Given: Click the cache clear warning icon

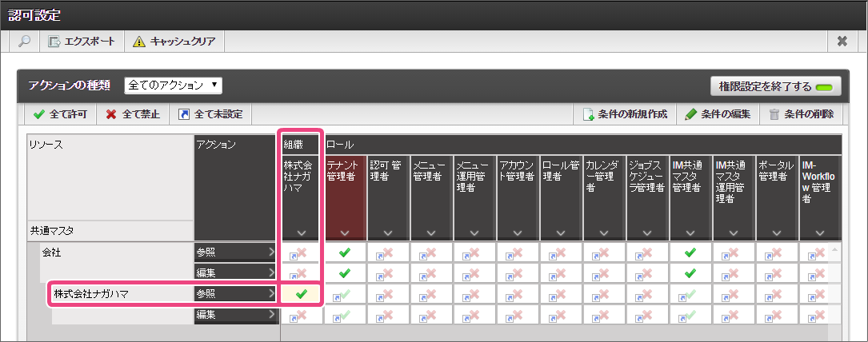Looking at the screenshot, I should (x=139, y=42).
